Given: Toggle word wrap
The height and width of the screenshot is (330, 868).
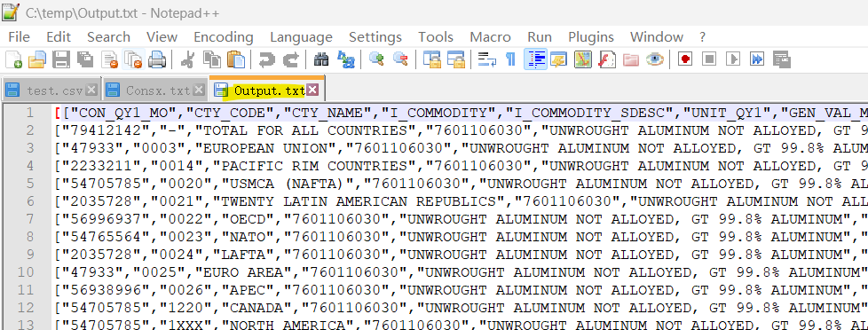Looking at the screenshot, I should tap(487, 59).
